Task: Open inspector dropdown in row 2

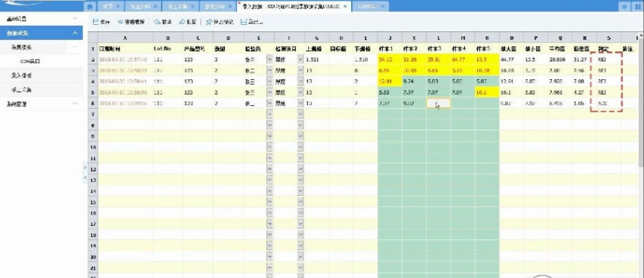Action: (270, 59)
